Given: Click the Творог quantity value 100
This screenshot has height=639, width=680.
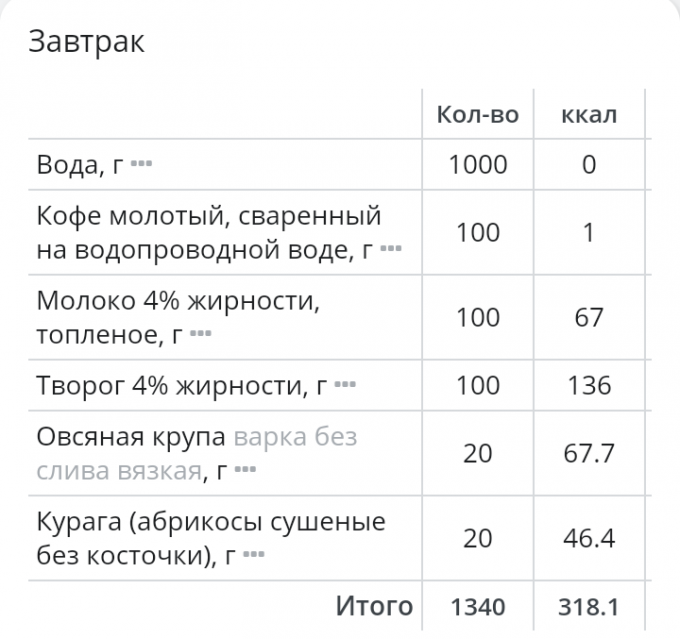Looking at the screenshot, I should pos(478,385).
